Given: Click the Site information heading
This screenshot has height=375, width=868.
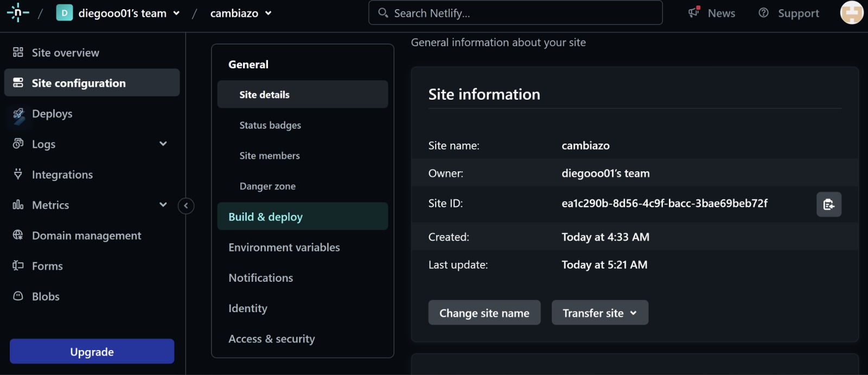Looking at the screenshot, I should tap(484, 94).
